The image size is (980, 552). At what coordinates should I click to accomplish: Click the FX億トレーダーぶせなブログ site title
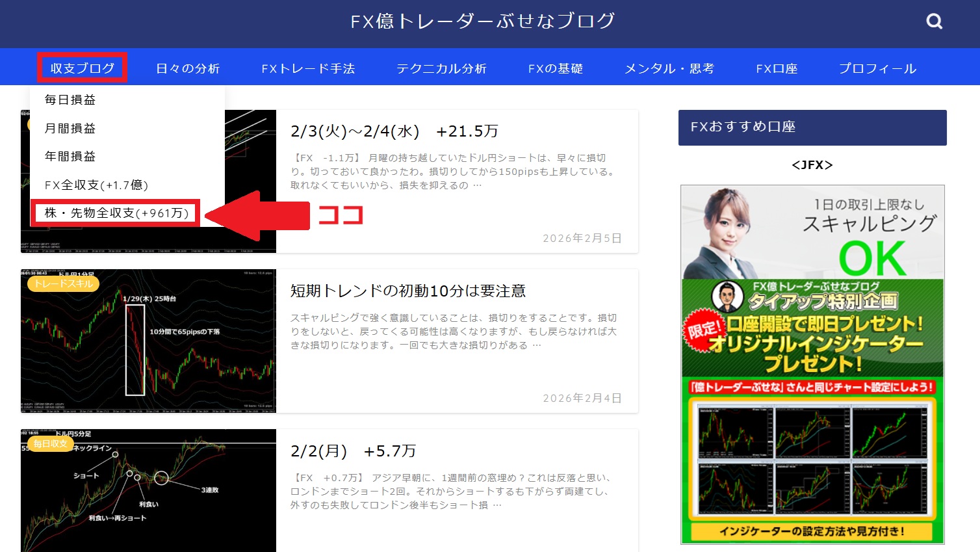482,21
